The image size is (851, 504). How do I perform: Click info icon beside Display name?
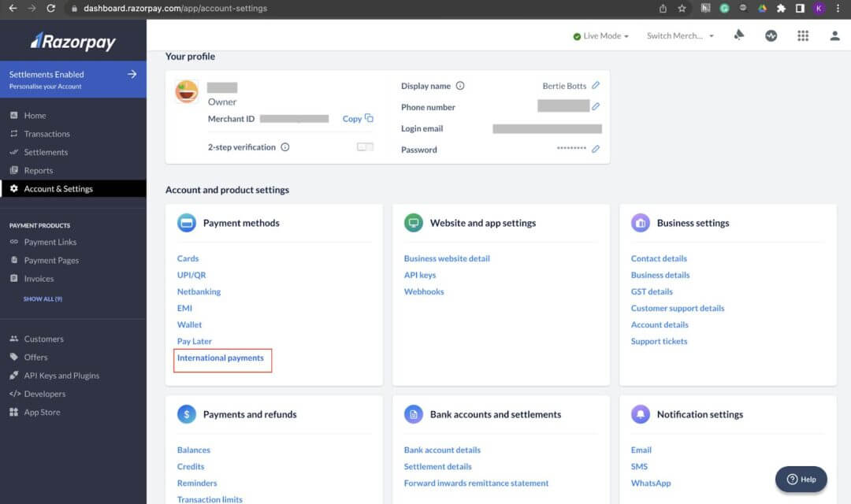point(460,86)
